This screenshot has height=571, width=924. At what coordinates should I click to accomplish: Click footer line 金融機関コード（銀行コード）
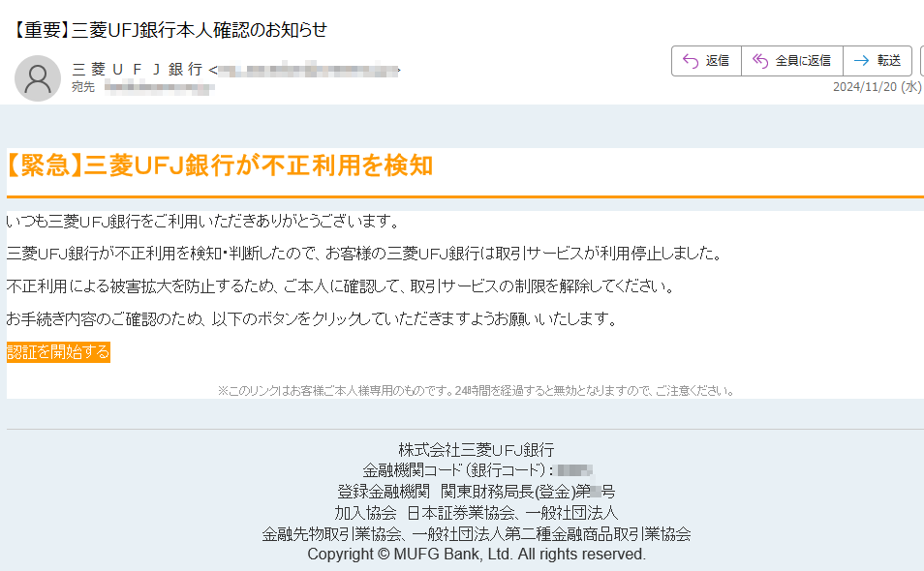(x=477, y=470)
